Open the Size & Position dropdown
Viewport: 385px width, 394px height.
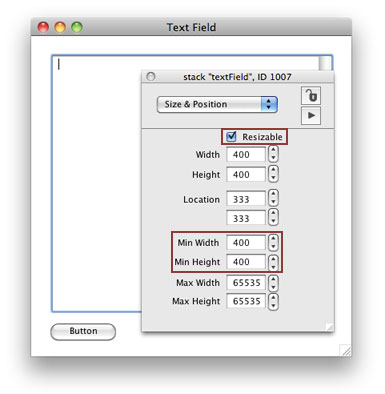point(217,104)
